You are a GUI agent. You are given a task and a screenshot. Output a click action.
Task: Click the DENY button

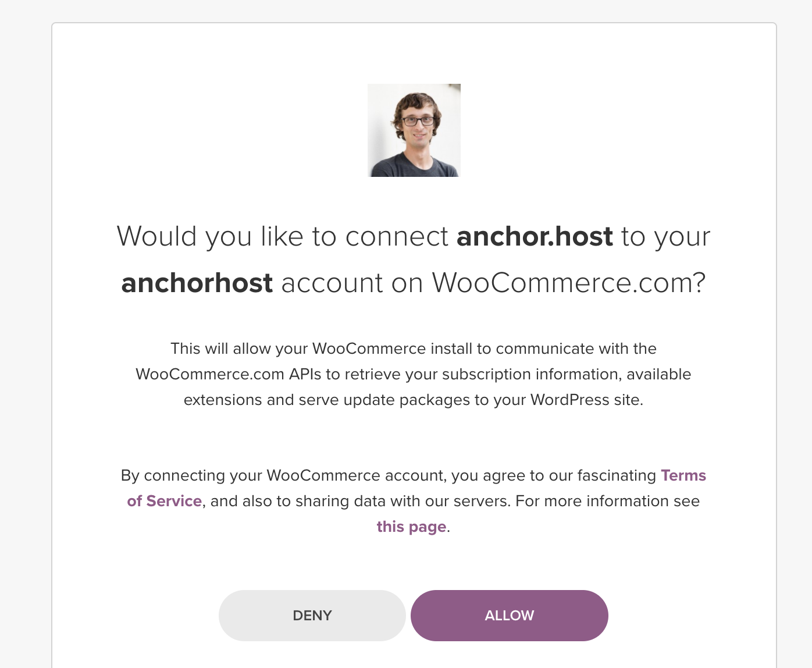312,616
